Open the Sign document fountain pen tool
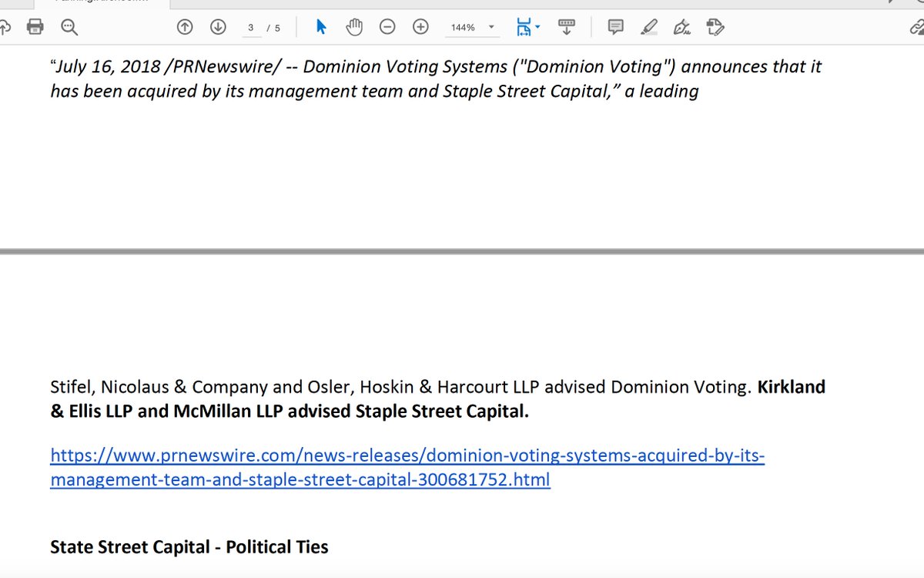 [x=681, y=28]
